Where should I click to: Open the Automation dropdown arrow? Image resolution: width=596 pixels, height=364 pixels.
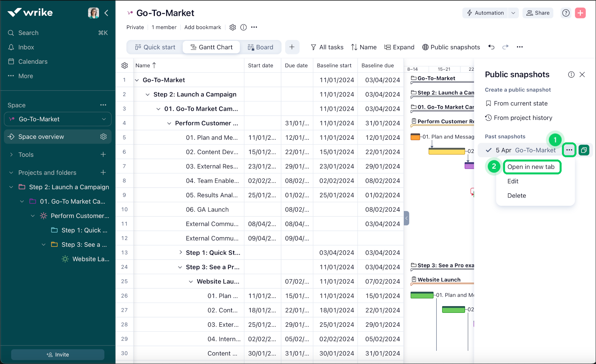tap(513, 13)
